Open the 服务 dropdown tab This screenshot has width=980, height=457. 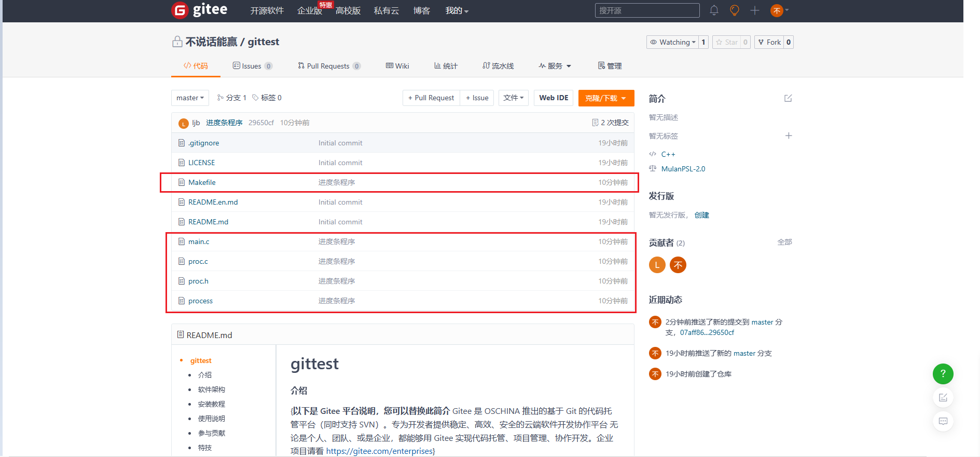click(555, 66)
